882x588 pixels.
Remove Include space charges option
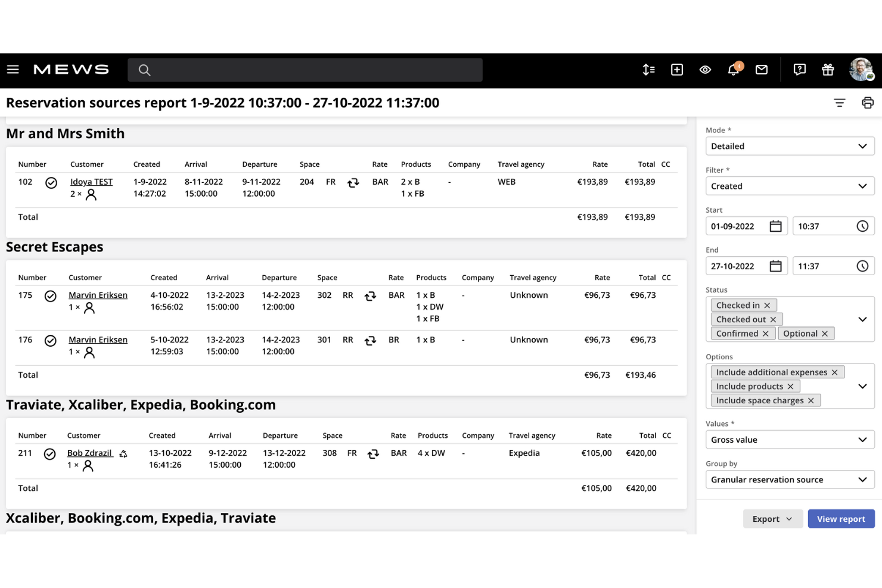click(x=810, y=401)
